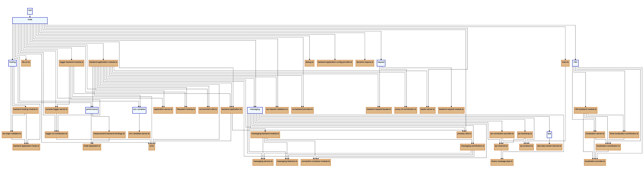Click localization-contribution.ts node
The image size is (644, 181).
click(x=608, y=147)
